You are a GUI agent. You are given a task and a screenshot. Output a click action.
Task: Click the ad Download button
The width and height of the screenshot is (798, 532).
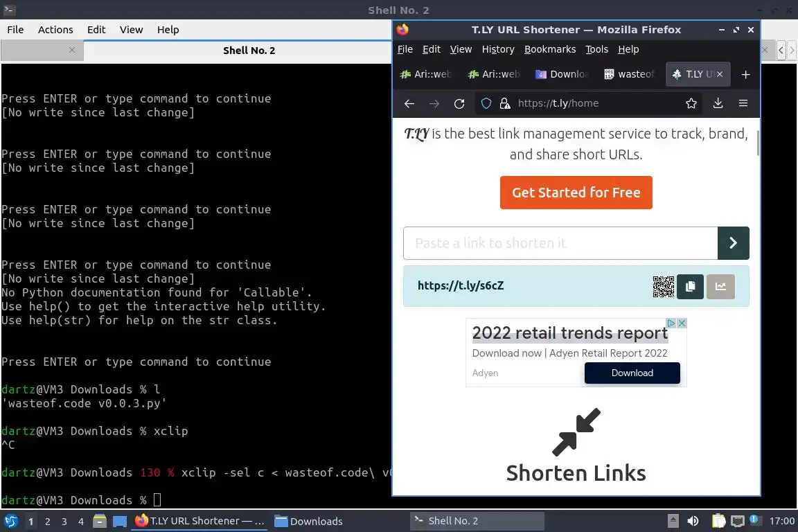coord(632,373)
